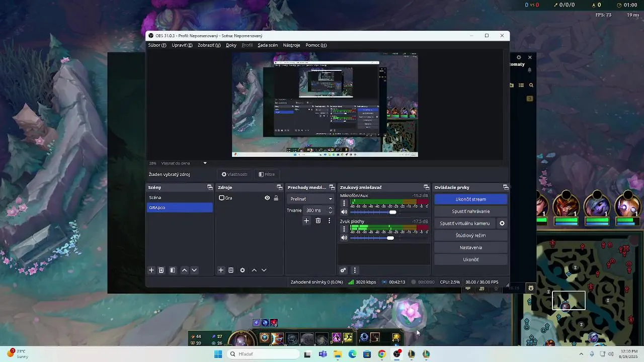Pop out the Zdroje dock panel
This screenshot has height=362, width=644.
tap(279, 188)
